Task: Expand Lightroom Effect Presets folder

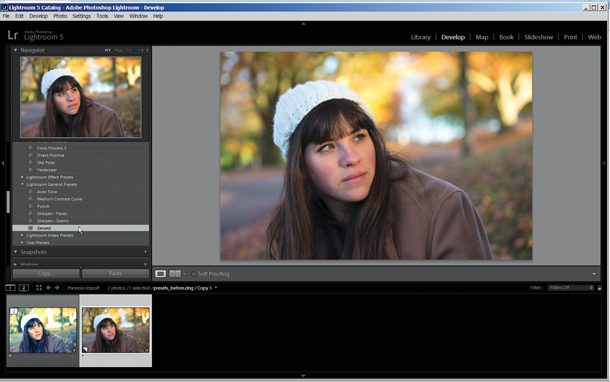Action: click(22, 177)
